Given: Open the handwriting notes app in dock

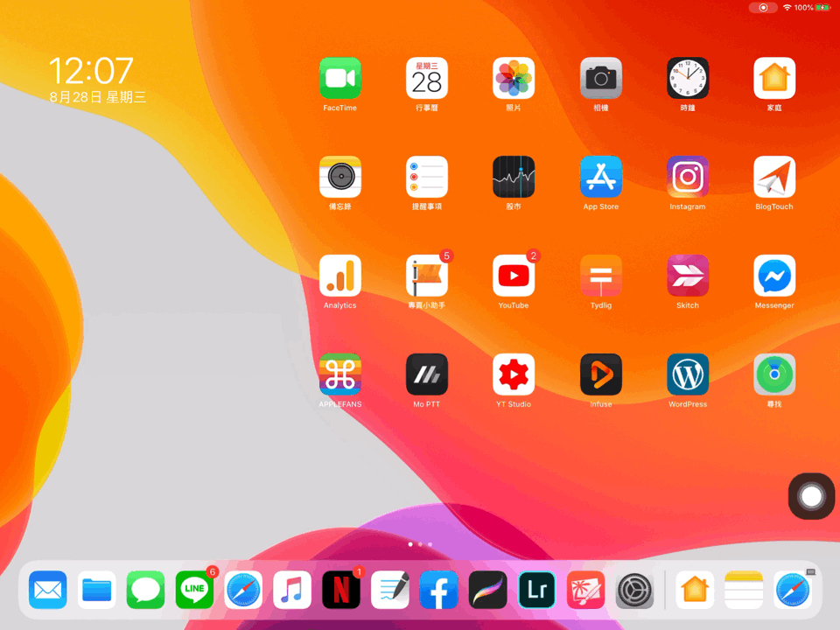Looking at the screenshot, I should click(390, 590).
